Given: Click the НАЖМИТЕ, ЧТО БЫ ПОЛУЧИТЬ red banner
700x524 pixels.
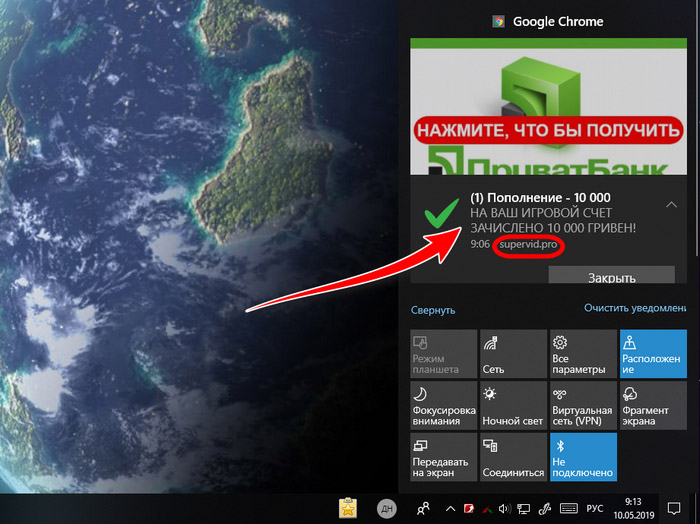Looking at the screenshot, I should click(548, 130).
